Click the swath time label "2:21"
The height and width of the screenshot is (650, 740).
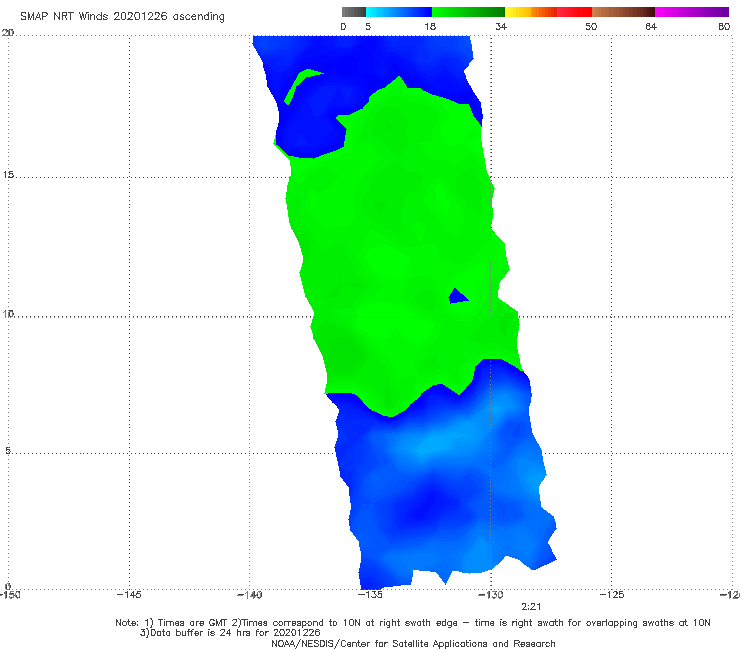point(531,607)
